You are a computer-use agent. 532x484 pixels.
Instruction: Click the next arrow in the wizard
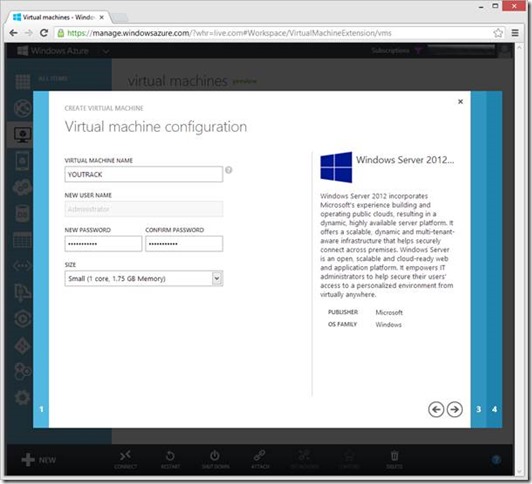(x=454, y=409)
